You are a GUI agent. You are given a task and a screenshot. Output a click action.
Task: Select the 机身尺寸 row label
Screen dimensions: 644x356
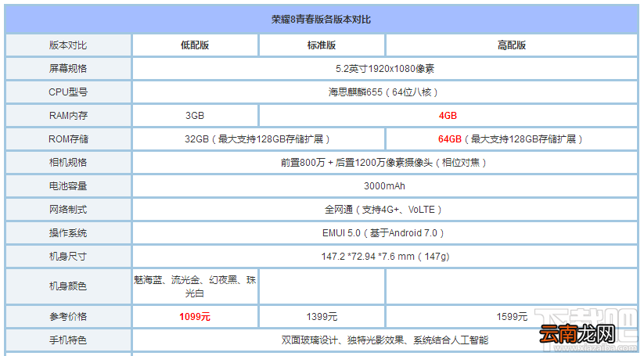tap(68, 256)
